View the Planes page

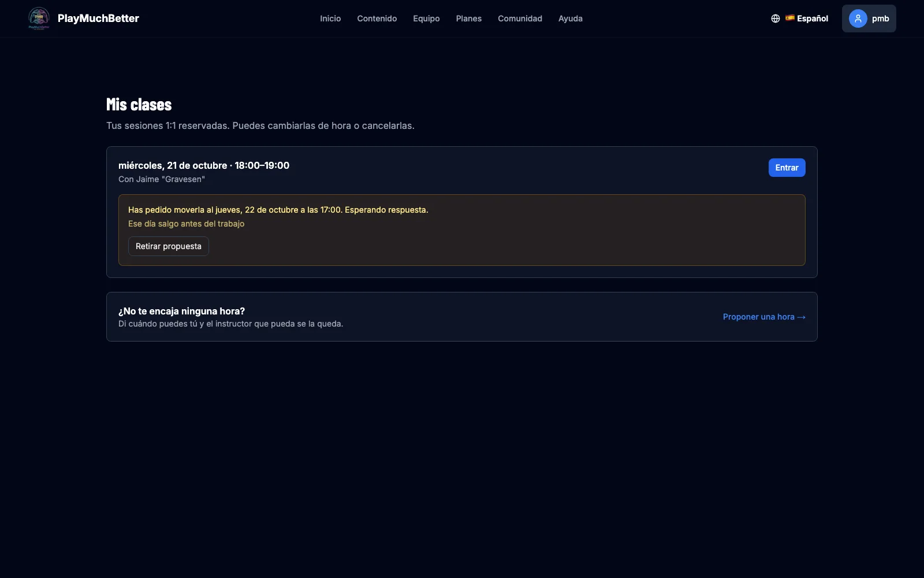click(469, 18)
